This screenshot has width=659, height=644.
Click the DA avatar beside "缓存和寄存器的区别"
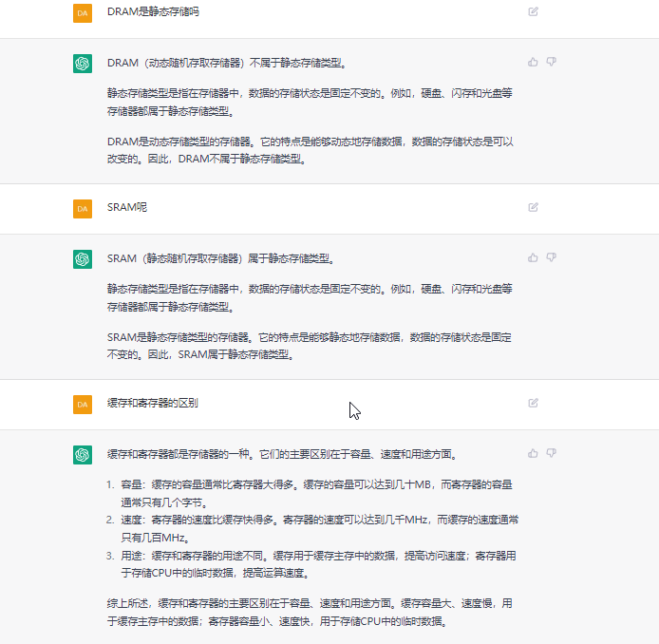click(x=83, y=404)
